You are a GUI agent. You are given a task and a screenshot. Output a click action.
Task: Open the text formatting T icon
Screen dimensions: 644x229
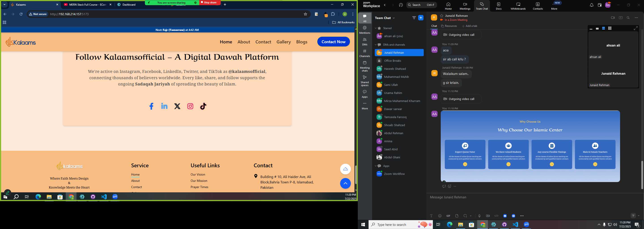431,216
